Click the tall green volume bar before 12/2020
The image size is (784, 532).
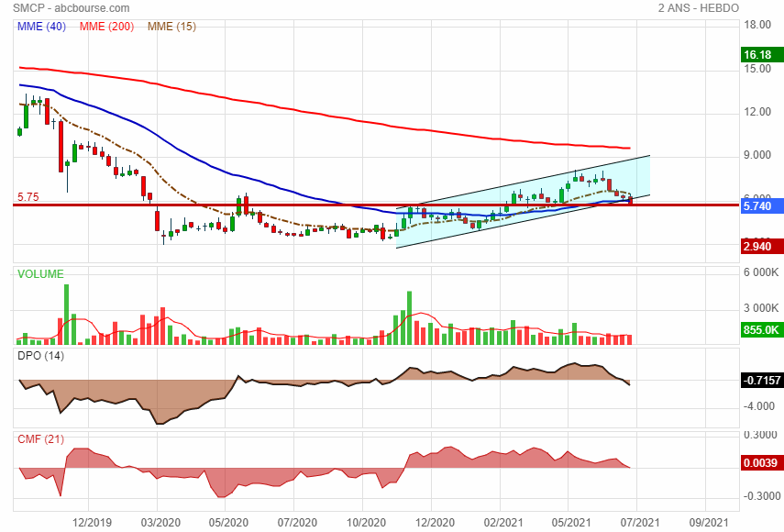pos(410,318)
